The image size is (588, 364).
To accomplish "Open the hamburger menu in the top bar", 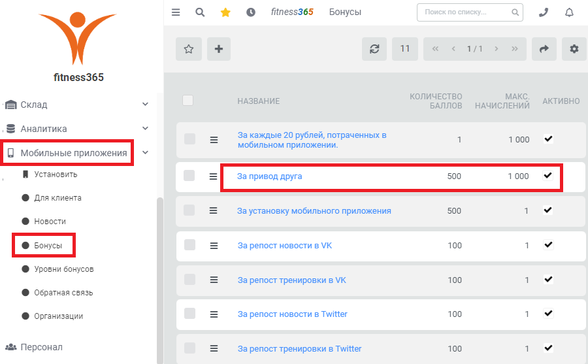I will (176, 12).
